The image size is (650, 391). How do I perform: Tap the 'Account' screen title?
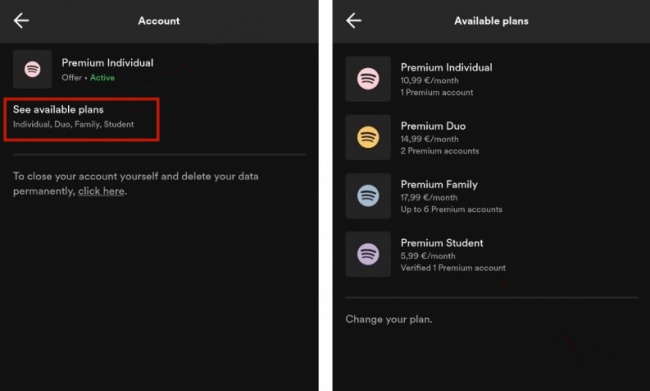click(x=159, y=21)
